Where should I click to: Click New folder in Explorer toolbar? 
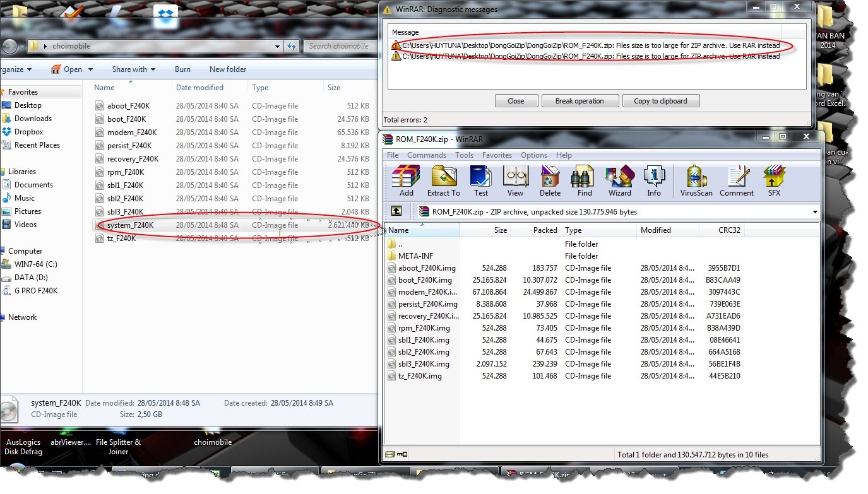pos(228,69)
